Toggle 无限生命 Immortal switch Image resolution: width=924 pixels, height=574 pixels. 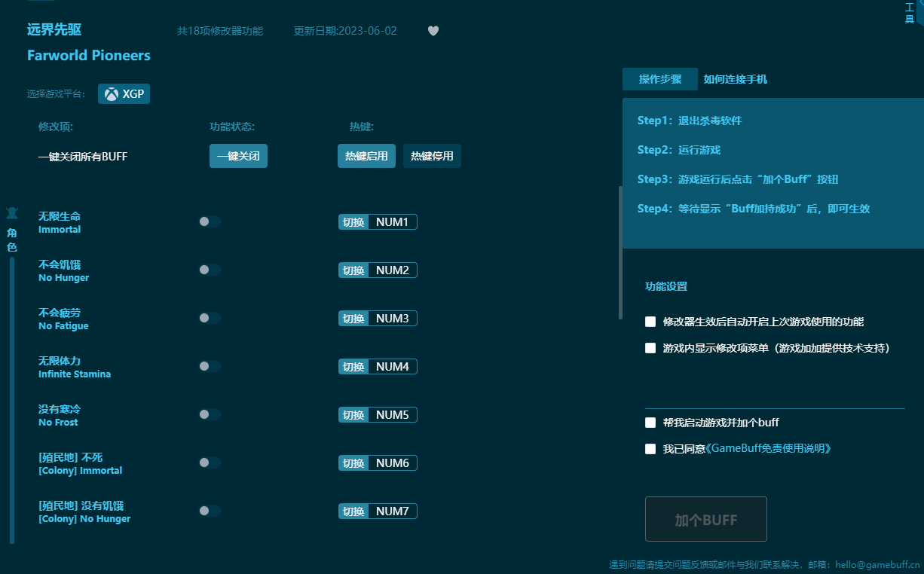(210, 221)
